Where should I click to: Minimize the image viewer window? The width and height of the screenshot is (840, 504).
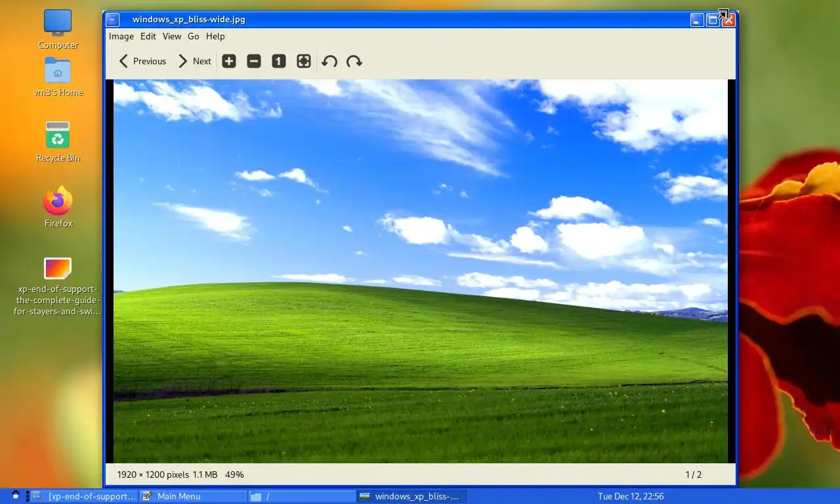697,20
